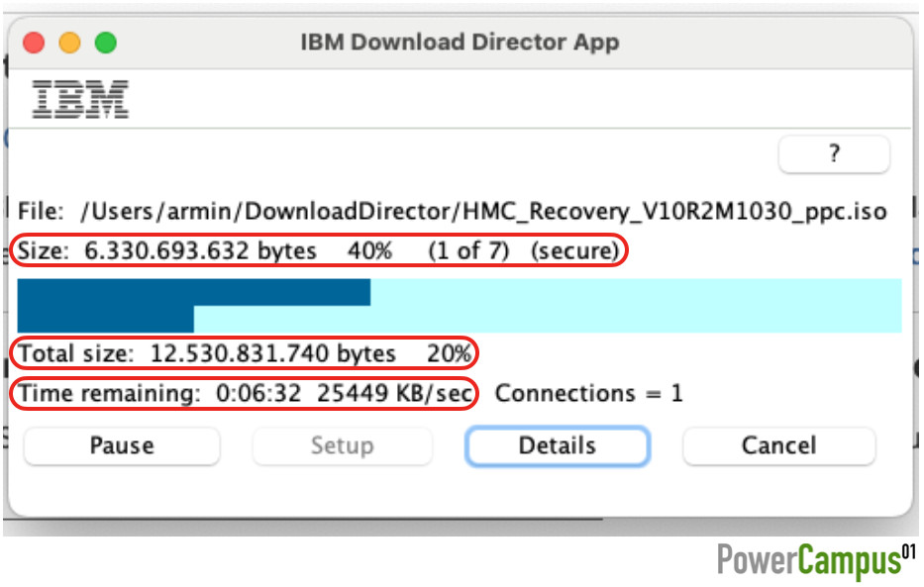The image size is (924, 587).
Task: Click the IBM logo
Action: pyautogui.click(x=80, y=99)
